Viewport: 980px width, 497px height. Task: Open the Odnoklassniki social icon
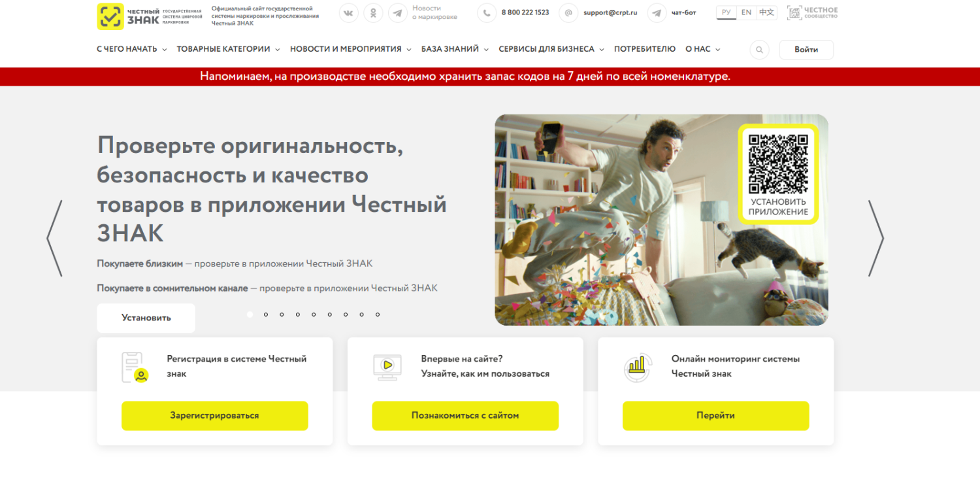pos(373,12)
